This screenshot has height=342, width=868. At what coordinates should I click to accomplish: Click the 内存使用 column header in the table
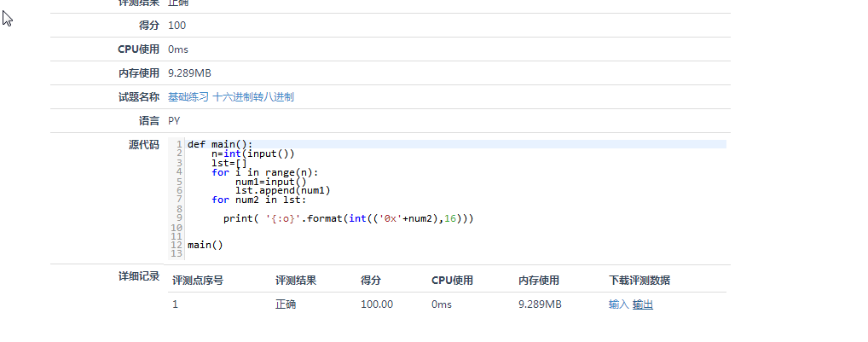(x=539, y=281)
